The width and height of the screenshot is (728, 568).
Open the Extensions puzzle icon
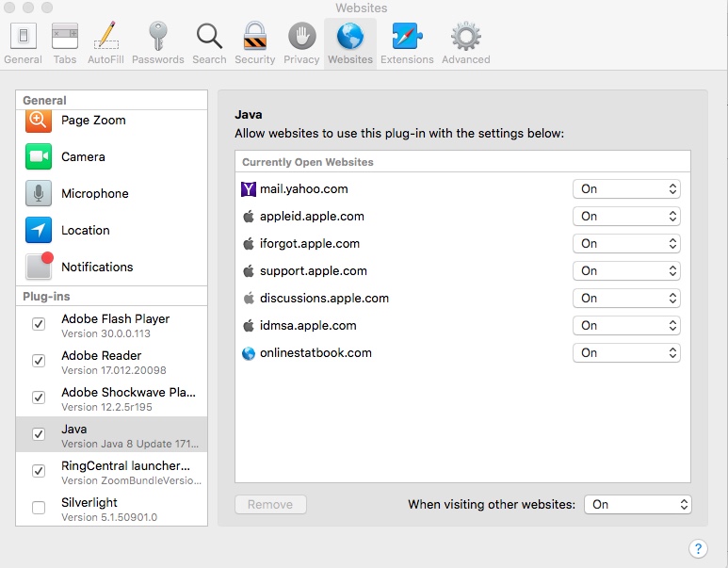tap(407, 36)
